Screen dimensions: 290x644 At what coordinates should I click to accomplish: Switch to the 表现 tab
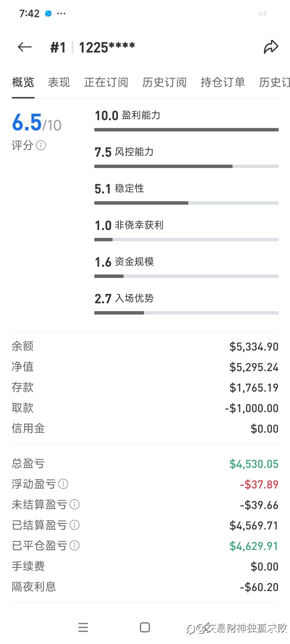[59, 82]
